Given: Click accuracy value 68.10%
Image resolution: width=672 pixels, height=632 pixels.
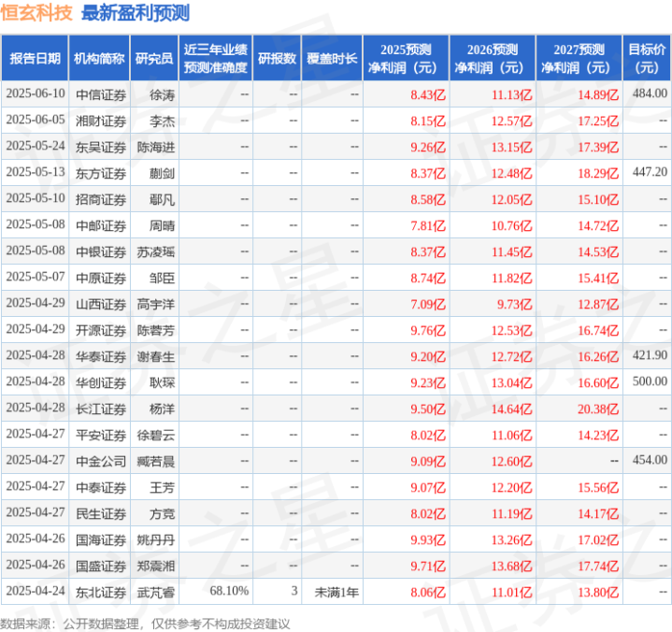Looking at the screenshot, I should (229, 591).
